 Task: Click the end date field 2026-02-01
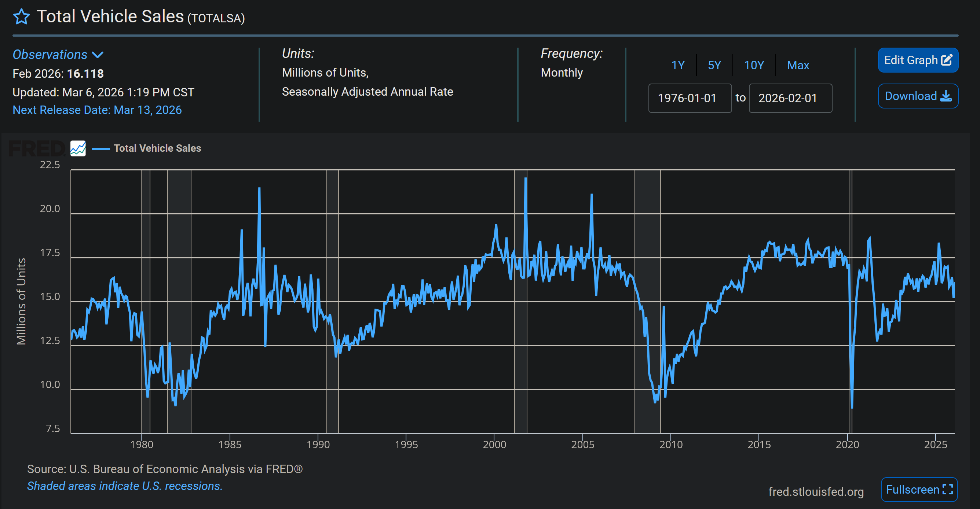(790, 98)
